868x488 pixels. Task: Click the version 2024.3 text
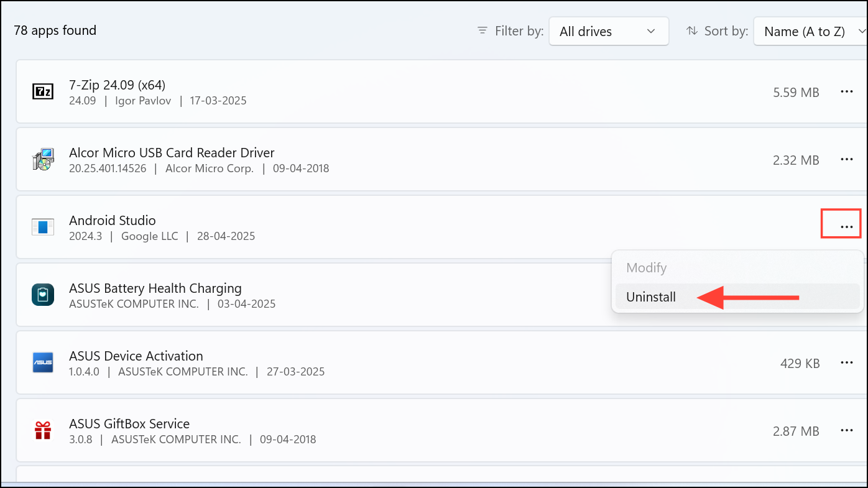(x=86, y=236)
